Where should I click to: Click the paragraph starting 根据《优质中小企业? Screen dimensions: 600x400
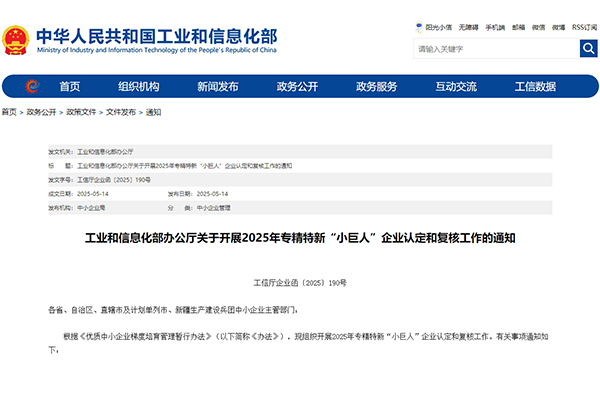(x=300, y=343)
